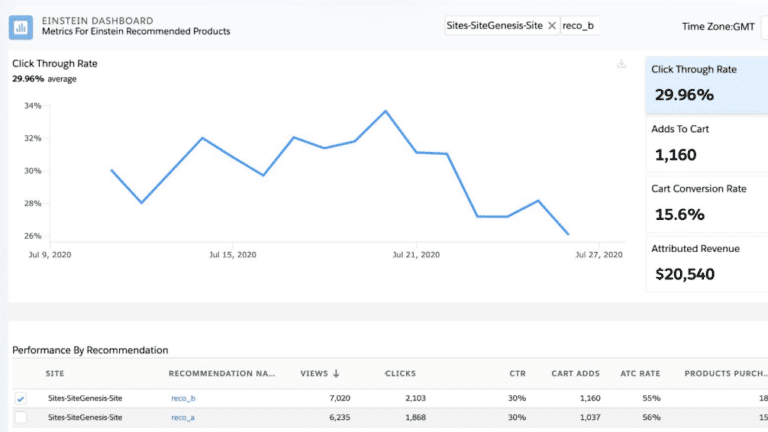Click the reco_b filter input field
Screen dimensions: 768x432
tap(579, 25)
